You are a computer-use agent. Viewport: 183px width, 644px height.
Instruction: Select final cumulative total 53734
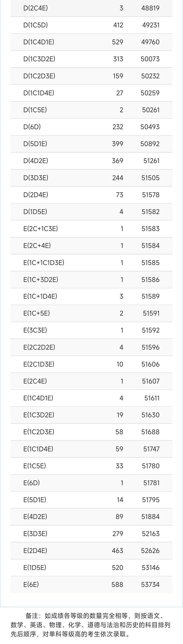(150, 584)
